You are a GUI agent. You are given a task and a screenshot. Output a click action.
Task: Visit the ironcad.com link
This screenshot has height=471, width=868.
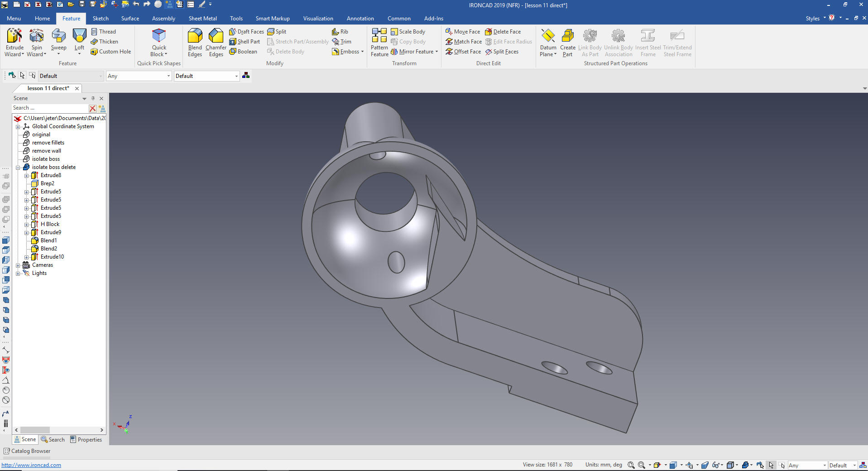pyautogui.click(x=31, y=465)
